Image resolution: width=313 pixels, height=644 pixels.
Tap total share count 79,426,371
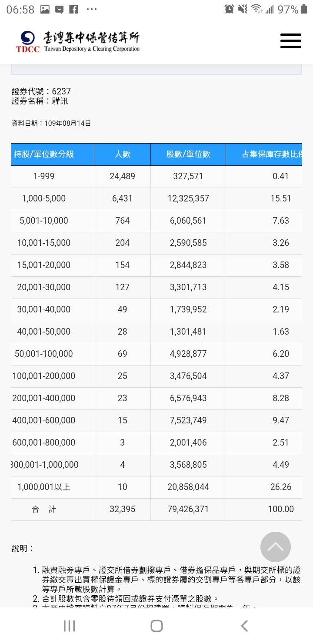click(188, 509)
